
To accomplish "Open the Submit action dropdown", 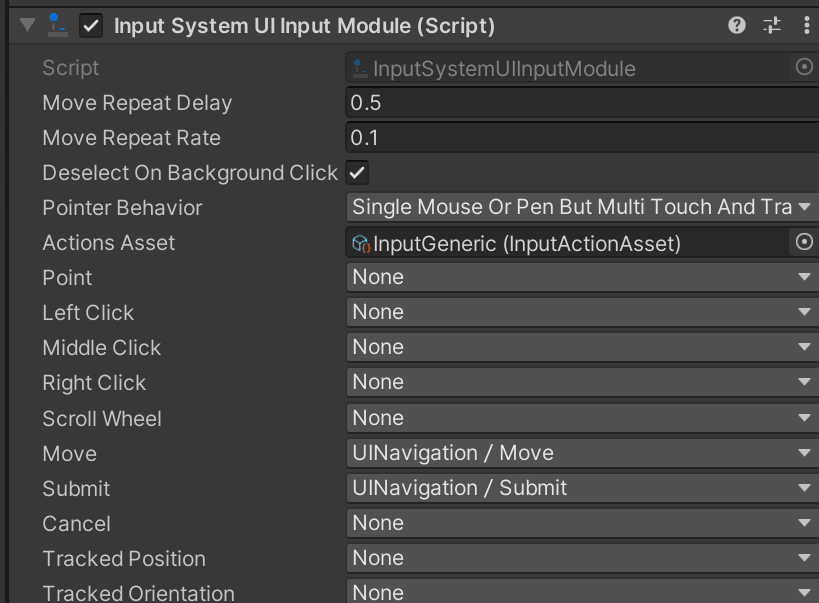I will pyautogui.click(x=582, y=488).
